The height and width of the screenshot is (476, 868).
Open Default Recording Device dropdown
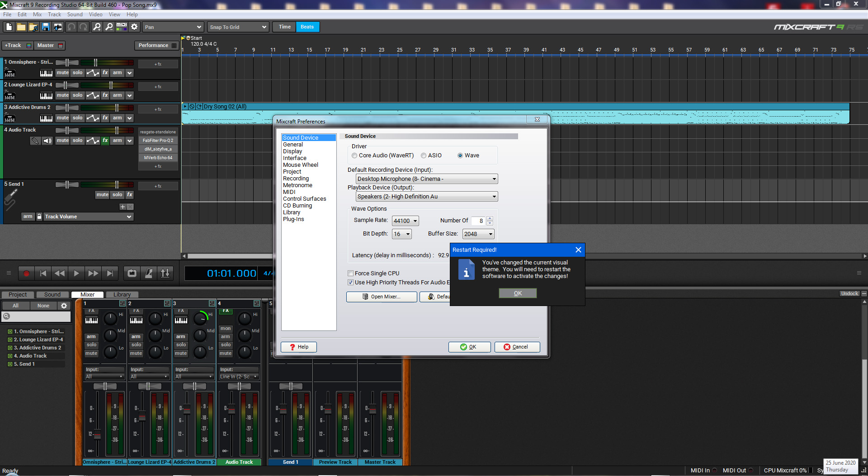[x=427, y=179]
